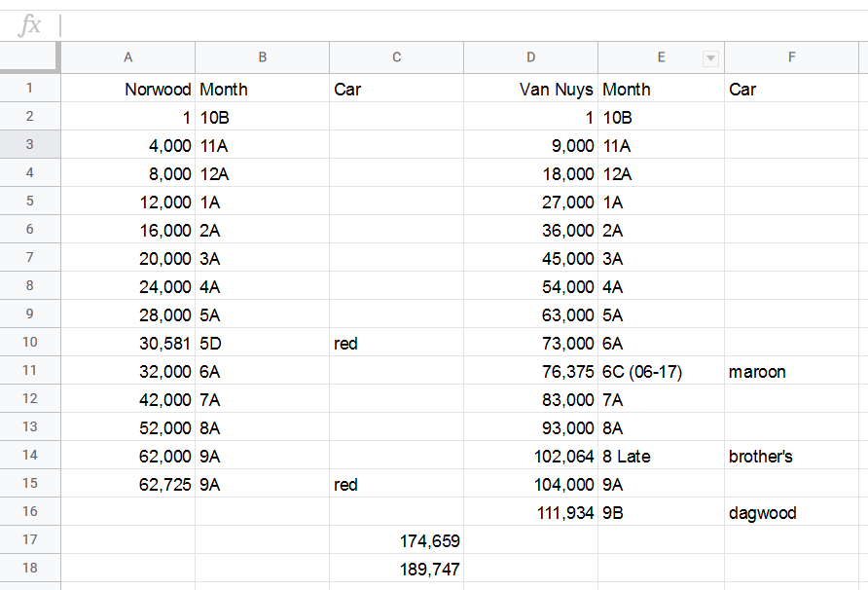The width and height of the screenshot is (868, 590).
Task: Select the cell with 111,934
Action: tap(530, 513)
